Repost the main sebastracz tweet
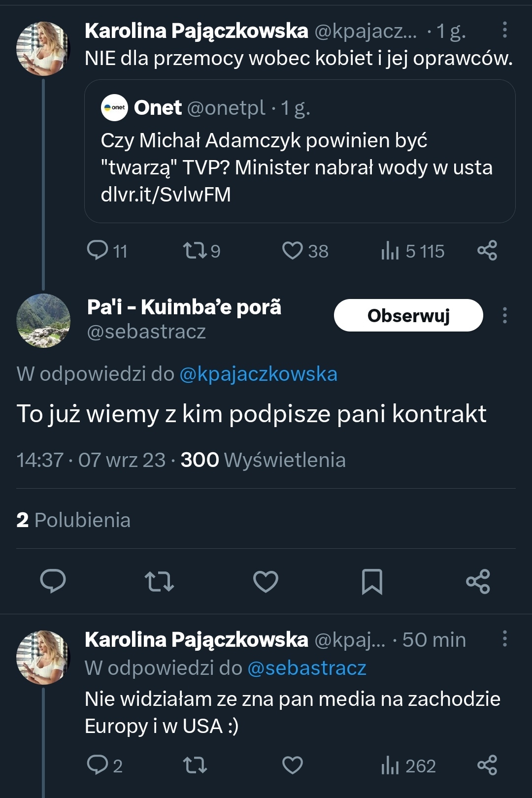Image resolution: width=532 pixels, height=798 pixels. pos(159,581)
